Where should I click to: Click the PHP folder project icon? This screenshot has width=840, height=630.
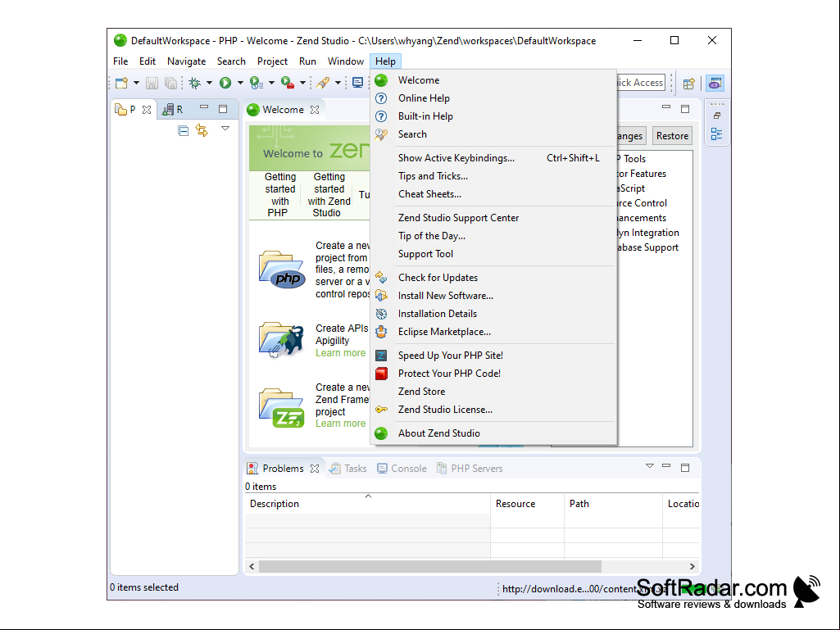(282, 270)
